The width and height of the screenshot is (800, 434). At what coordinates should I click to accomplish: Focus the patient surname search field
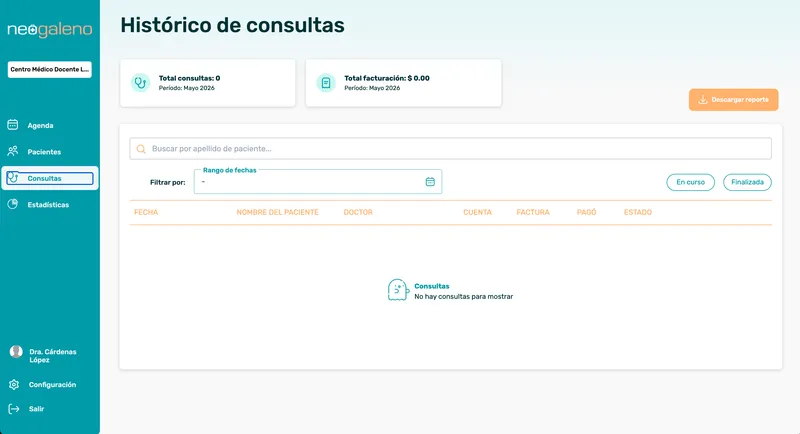(451, 148)
